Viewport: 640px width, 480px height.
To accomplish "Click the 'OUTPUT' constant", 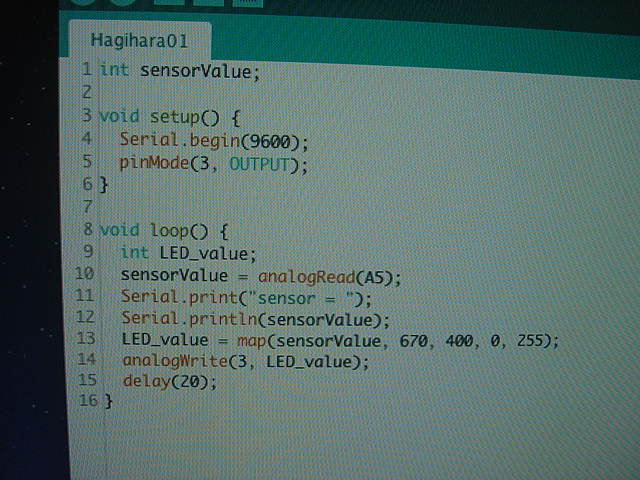I will pos(259,164).
